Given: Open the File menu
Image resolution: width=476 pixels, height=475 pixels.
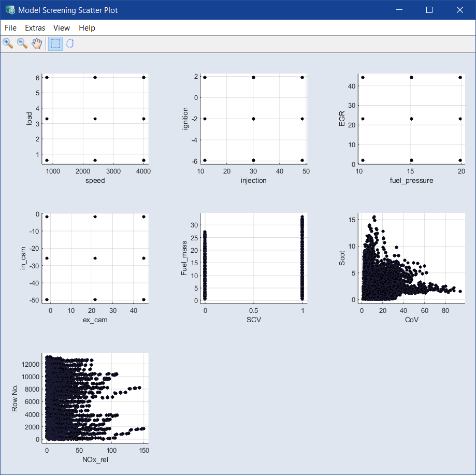Looking at the screenshot, I should point(10,28).
